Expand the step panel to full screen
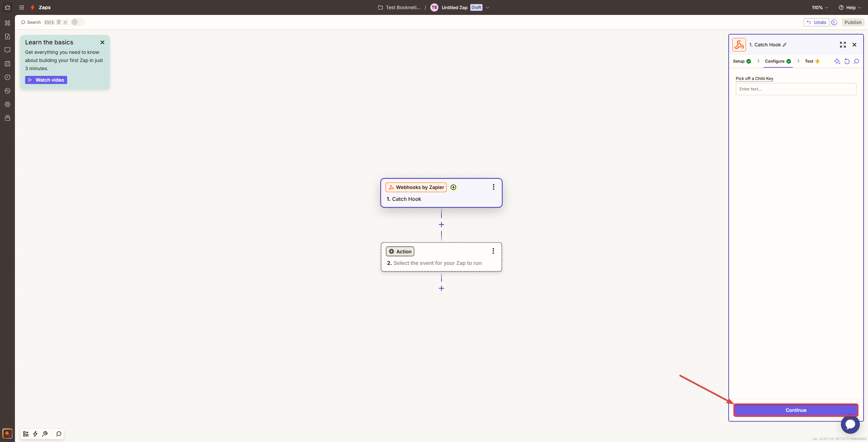Viewport: 868px width, 442px height. 843,45
